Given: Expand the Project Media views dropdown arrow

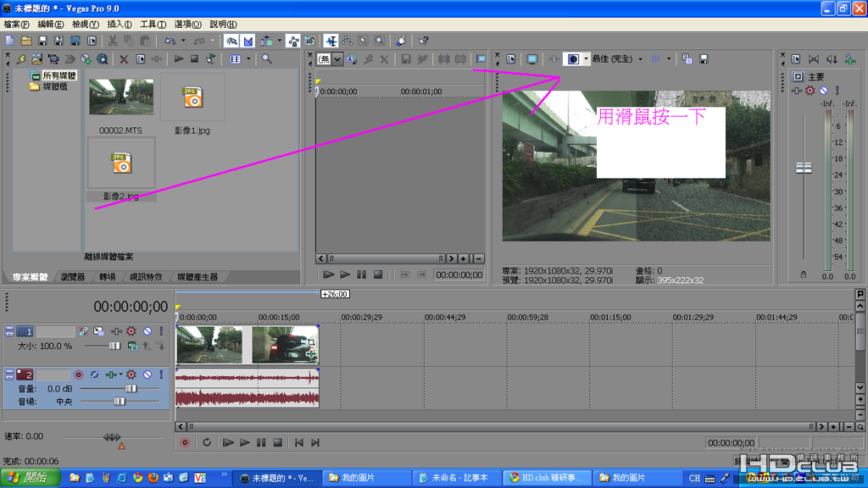Looking at the screenshot, I should tap(248, 59).
